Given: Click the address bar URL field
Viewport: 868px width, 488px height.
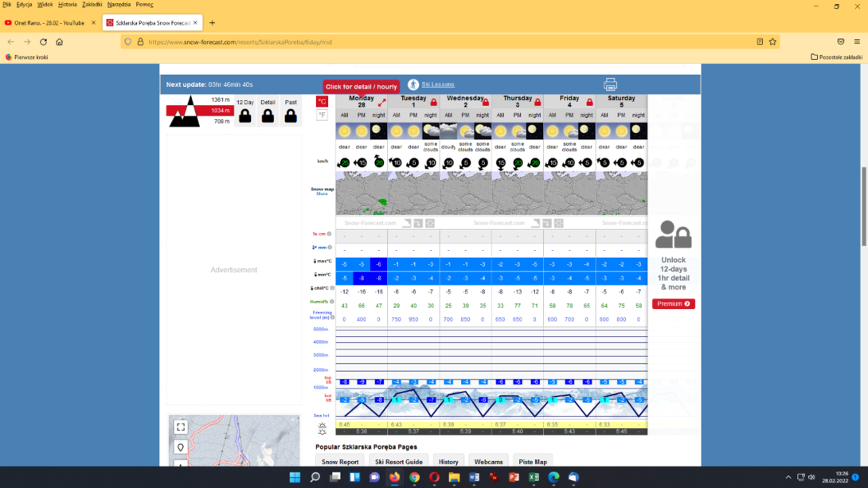Looking at the screenshot, I should point(448,41).
